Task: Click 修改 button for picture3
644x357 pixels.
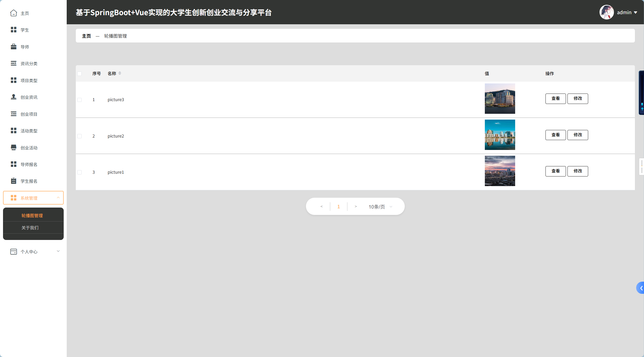Action: pyautogui.click(x=578, y=98)
